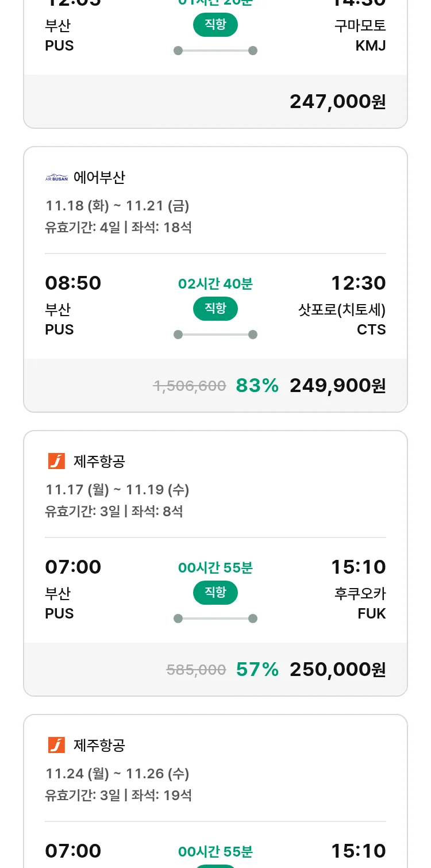The height and width of the screenshot is (868, 431).
Task: Click the 샷포로(치토세) destination
Action: pos(342,310)
